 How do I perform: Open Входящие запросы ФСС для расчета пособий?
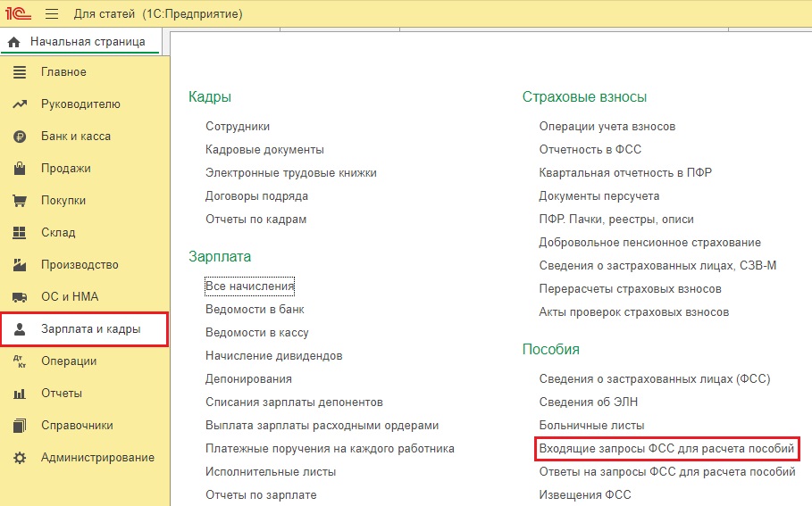666,449
